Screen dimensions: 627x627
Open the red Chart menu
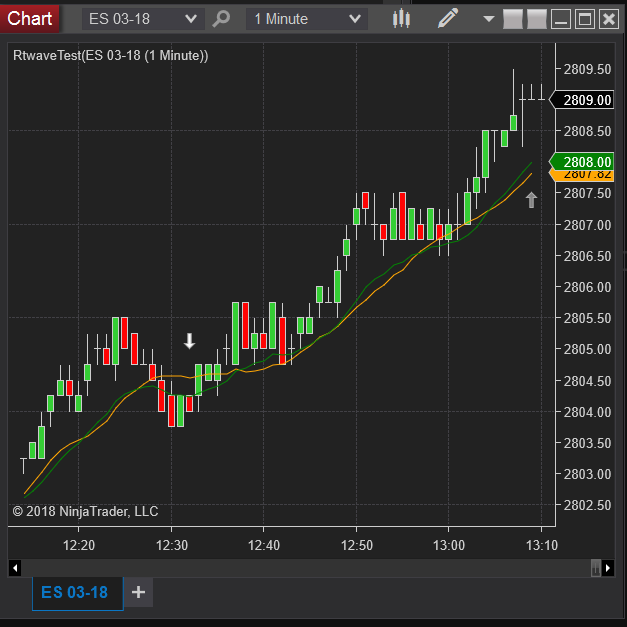pos(30,18)
